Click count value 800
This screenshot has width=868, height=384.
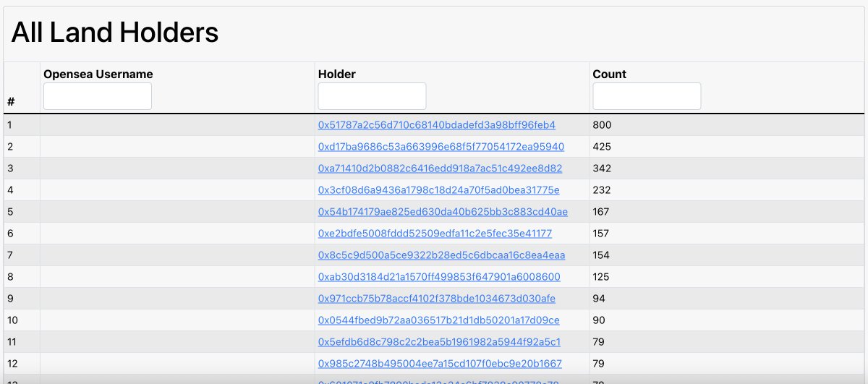pos(602,125)
